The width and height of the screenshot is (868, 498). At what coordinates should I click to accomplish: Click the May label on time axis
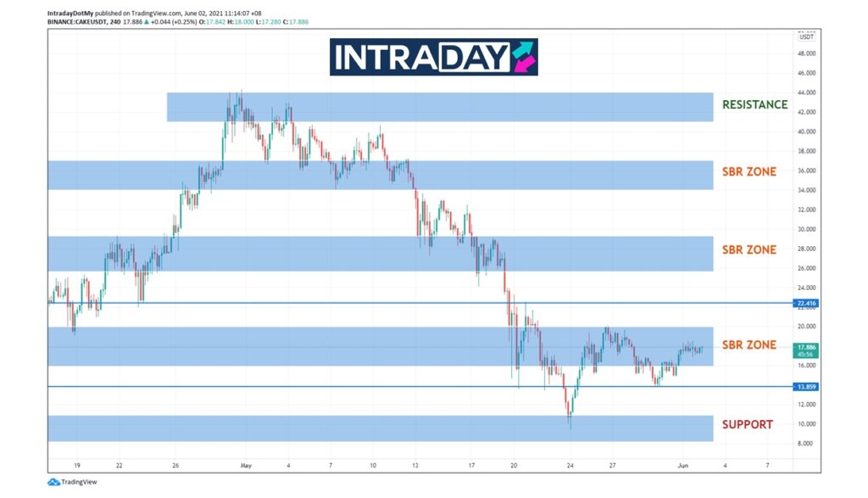[x=247, y=466]
